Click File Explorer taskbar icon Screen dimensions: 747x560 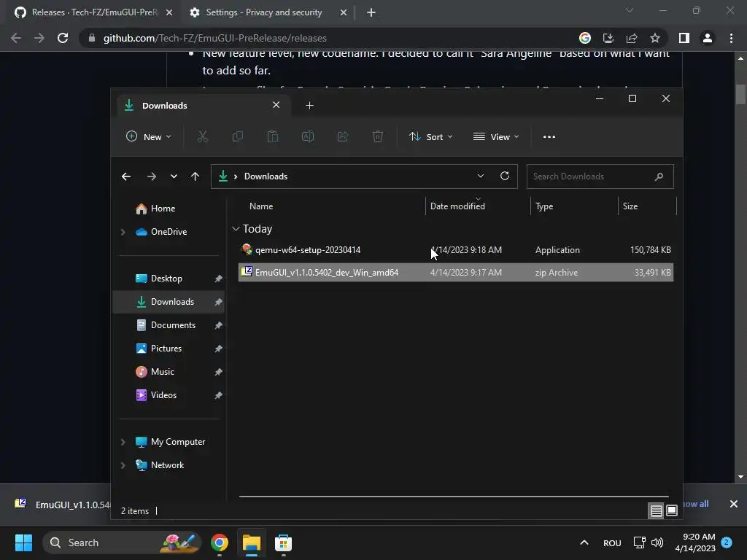point(252,542)
